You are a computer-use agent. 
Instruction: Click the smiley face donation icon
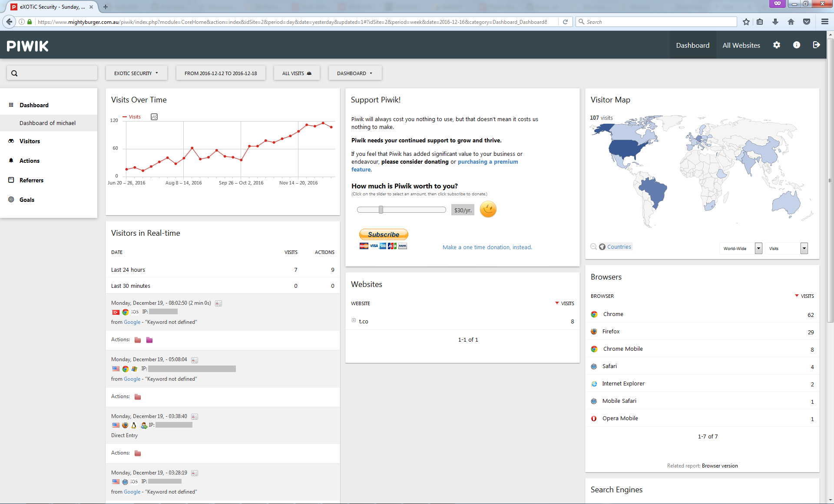[x=488, y=210]
